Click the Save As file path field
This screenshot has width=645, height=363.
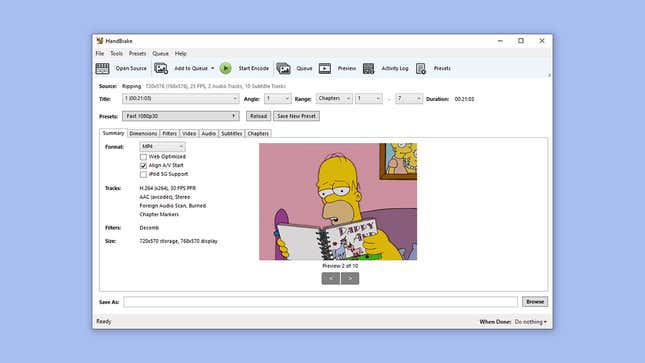[x=320, y=302]
